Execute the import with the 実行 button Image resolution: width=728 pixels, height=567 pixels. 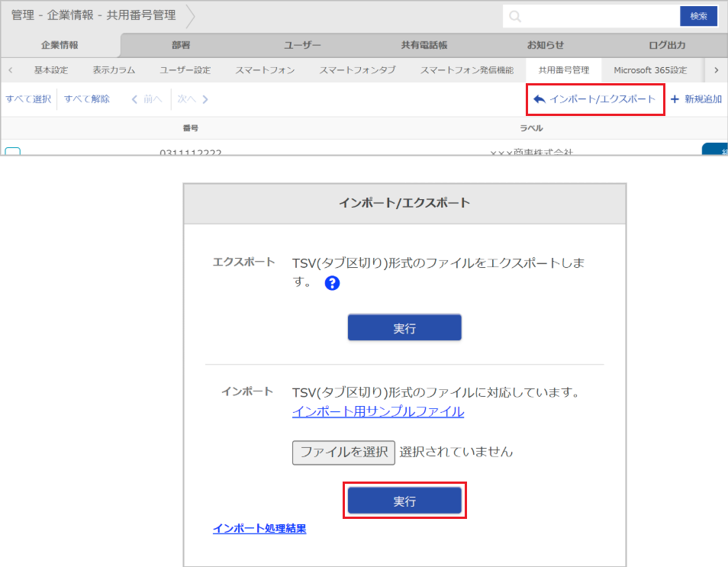(x=404, y=500)
